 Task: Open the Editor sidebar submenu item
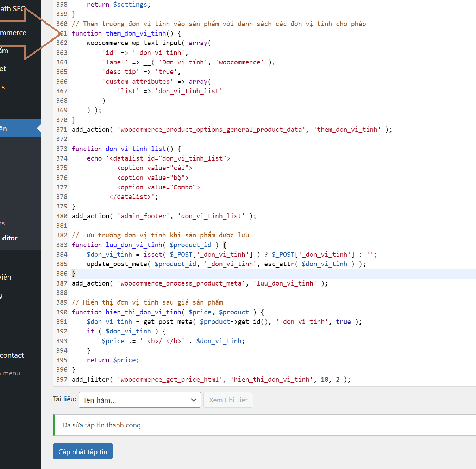pos(9,238)
